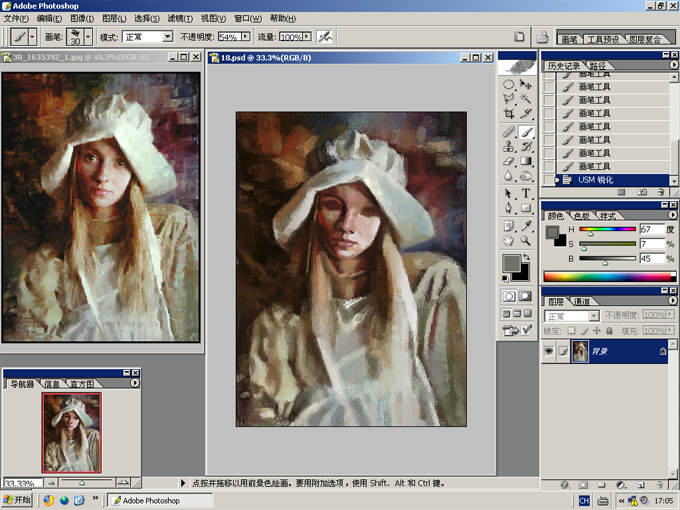680x510 pixels.
Task: Click the foreground color swatch in toolbox
Action: 511,264
